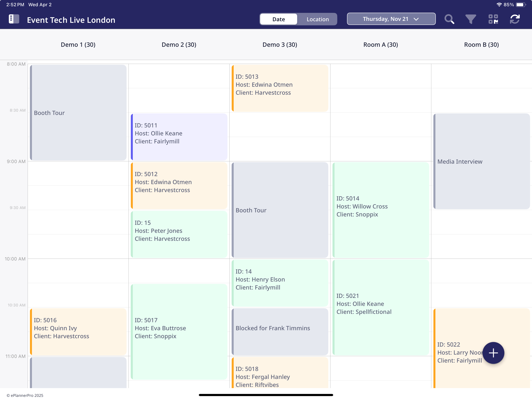The height and width of the screenshot is (399, 532).
Task: Open the grey block at 11:00 AM in Demo 1
Action: [x=78, y=373]
